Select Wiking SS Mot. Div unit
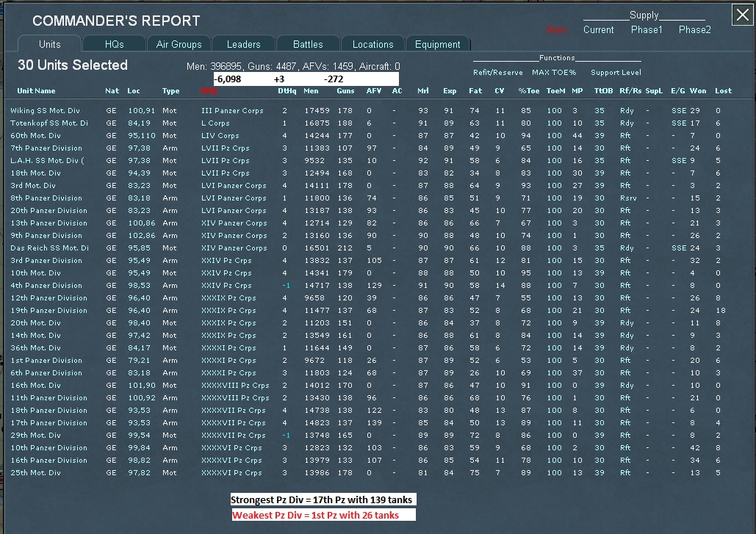This screenshot has height=534, width=756. (45, 110)
